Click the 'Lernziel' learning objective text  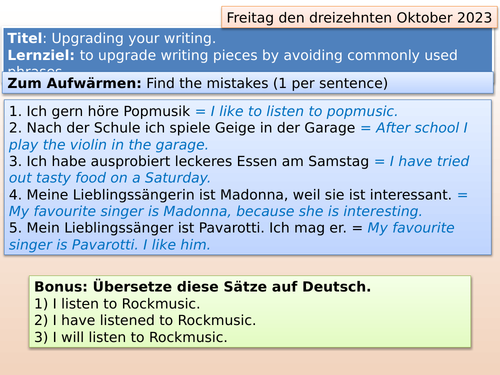tap(232, 55)
